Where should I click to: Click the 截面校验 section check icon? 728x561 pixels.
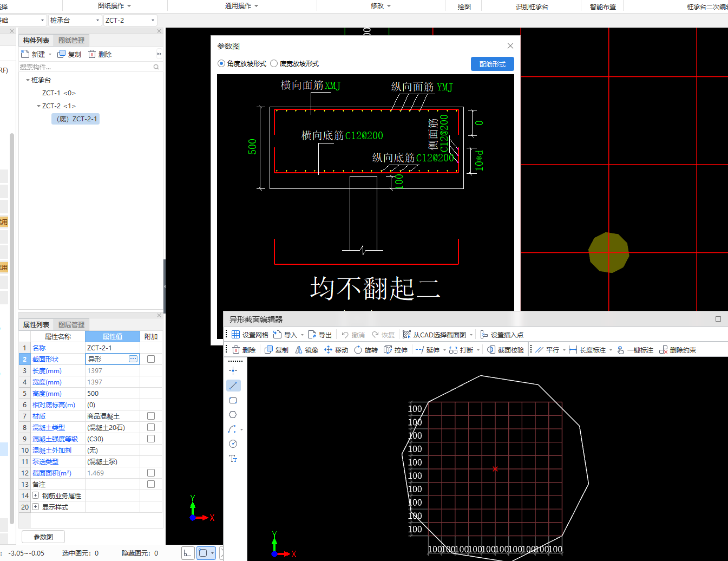click(491, 350)
